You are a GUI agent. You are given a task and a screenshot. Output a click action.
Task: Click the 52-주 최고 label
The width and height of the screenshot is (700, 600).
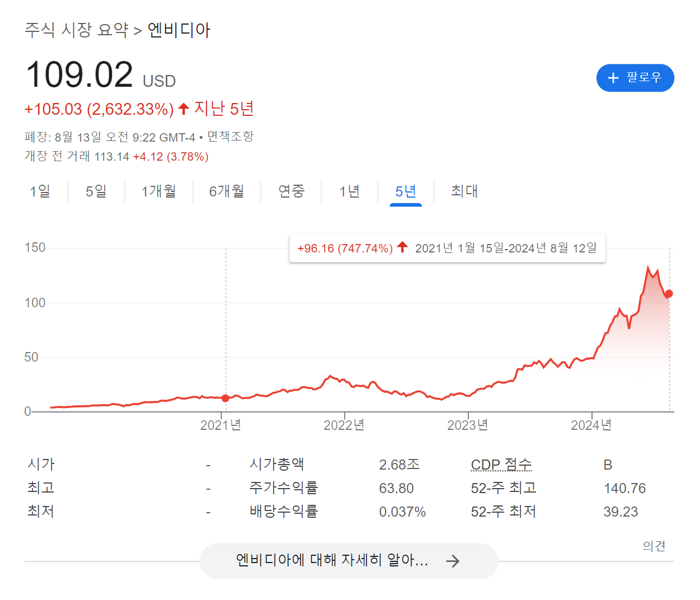(x=504, y=488)
